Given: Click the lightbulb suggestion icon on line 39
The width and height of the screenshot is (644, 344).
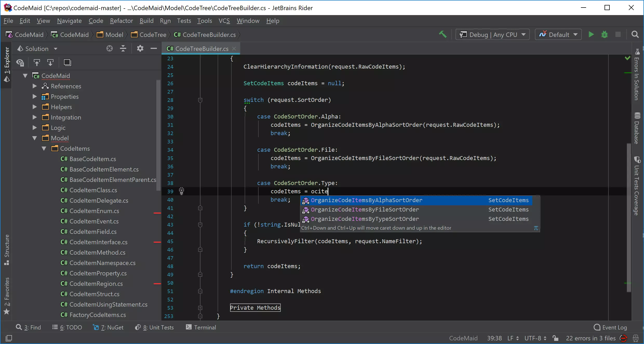Looking at the screenshot, I should pos(182,191).
